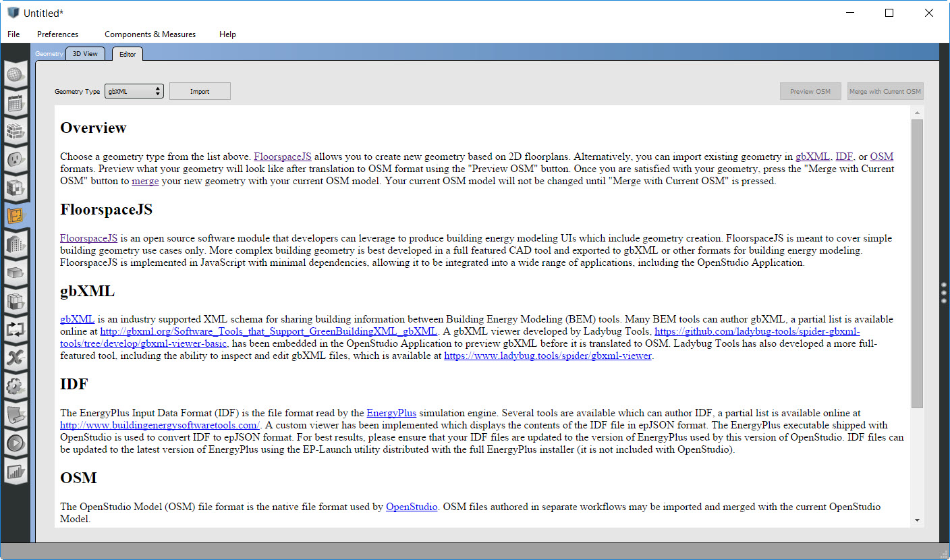Expand the Geometry Type gbXML dropdown
The image size is (950, 560).
[x=134, y=91]
